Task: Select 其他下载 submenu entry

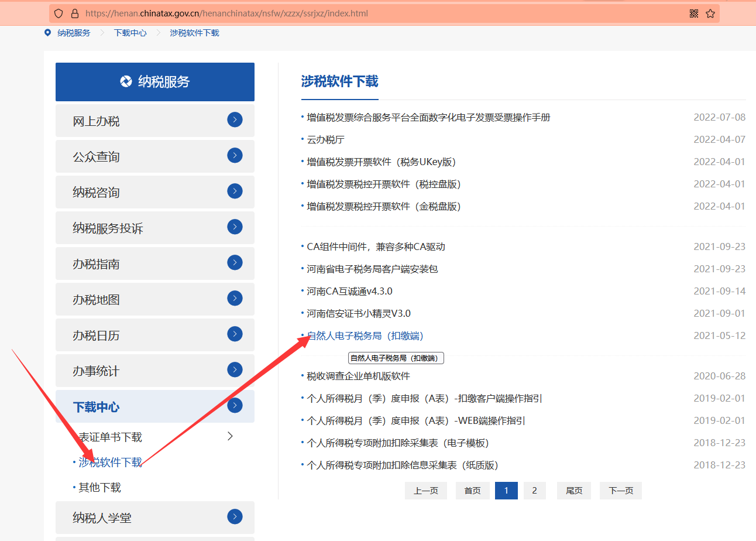Action: tap(99, 488)
